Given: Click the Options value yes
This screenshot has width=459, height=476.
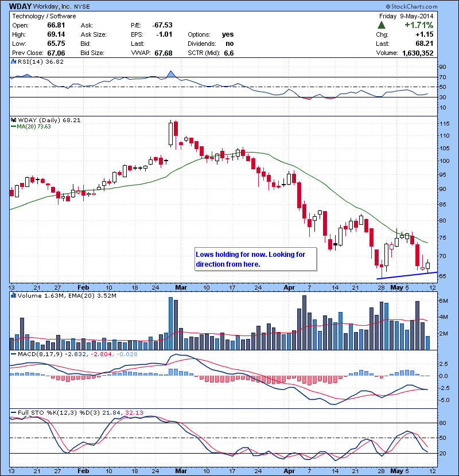Looking at the screenshot, I should 228,34.
